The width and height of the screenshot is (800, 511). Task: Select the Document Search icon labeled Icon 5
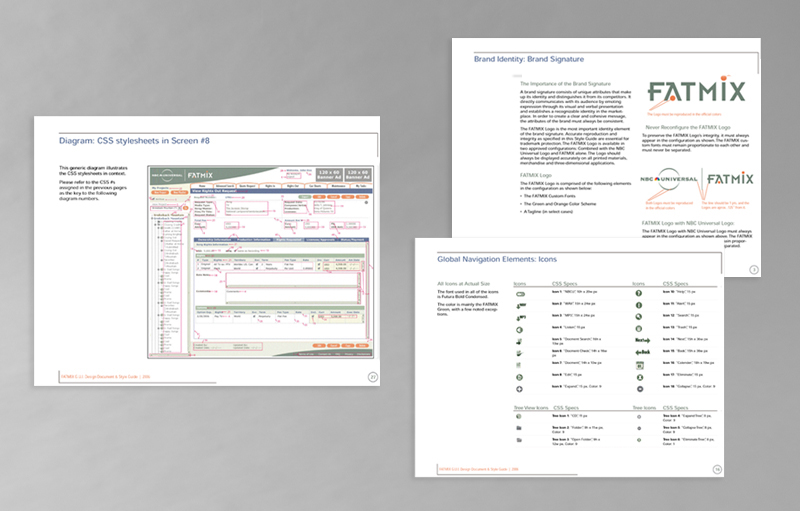pos(519,342)
